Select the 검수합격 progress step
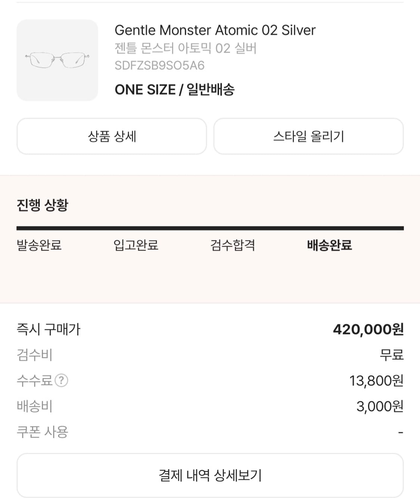 pyautogui.click(x=233, y=245)
